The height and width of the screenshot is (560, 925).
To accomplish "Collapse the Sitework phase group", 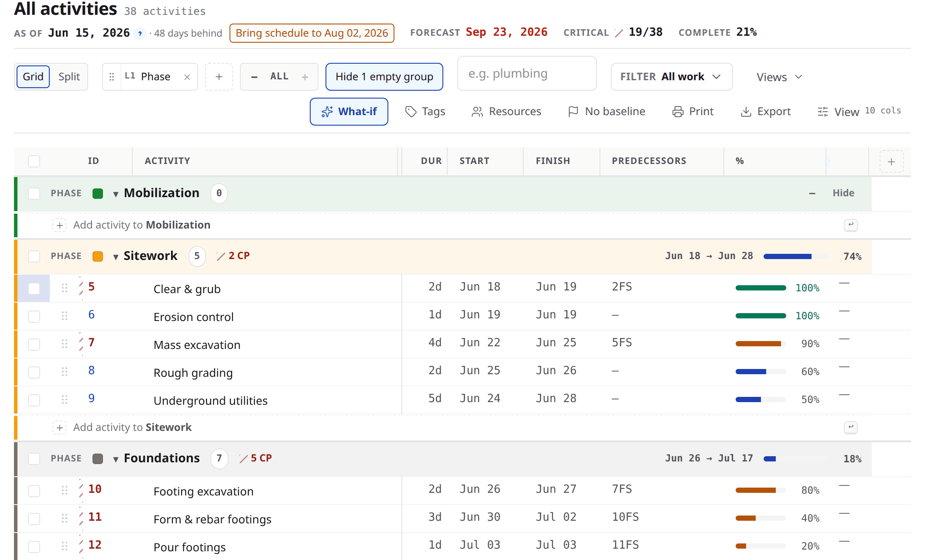I will pos(116,257).
